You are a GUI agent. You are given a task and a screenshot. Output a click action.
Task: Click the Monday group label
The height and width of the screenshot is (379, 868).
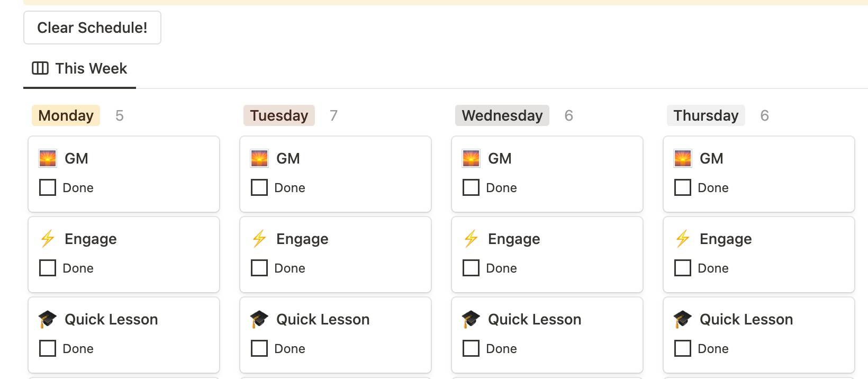[66, 115]
